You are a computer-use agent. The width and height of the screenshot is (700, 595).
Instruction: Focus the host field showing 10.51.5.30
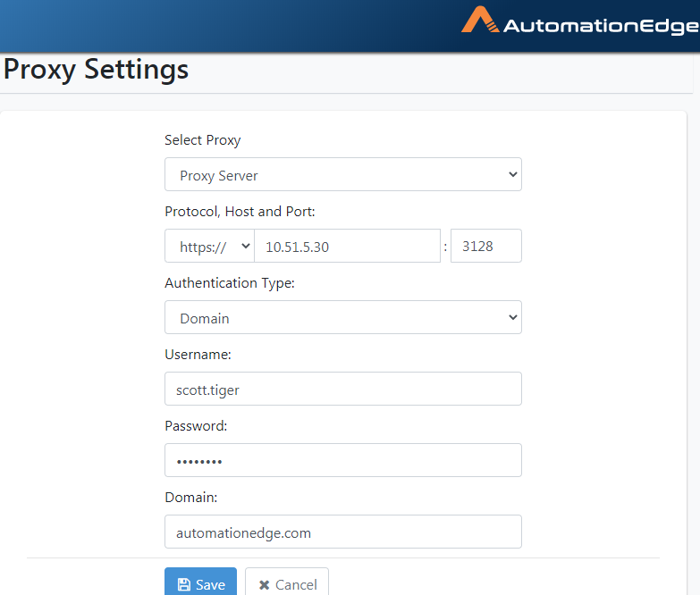(x=348, y=246)
